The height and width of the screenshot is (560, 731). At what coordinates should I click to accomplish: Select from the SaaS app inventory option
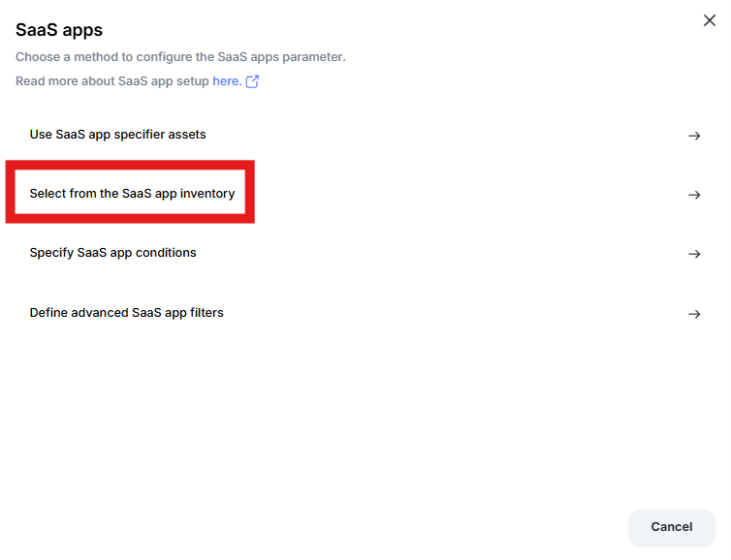click(x=132, y=194)
